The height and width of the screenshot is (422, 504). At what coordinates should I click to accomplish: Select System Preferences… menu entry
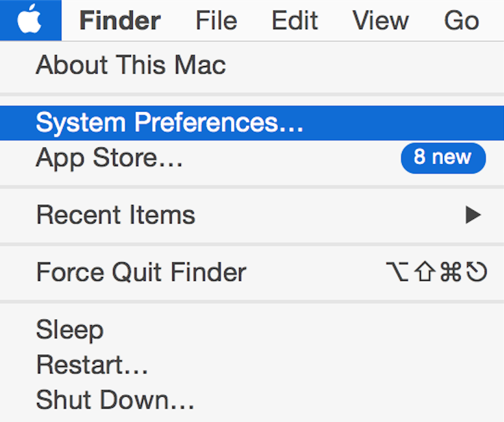pos(169,122)
